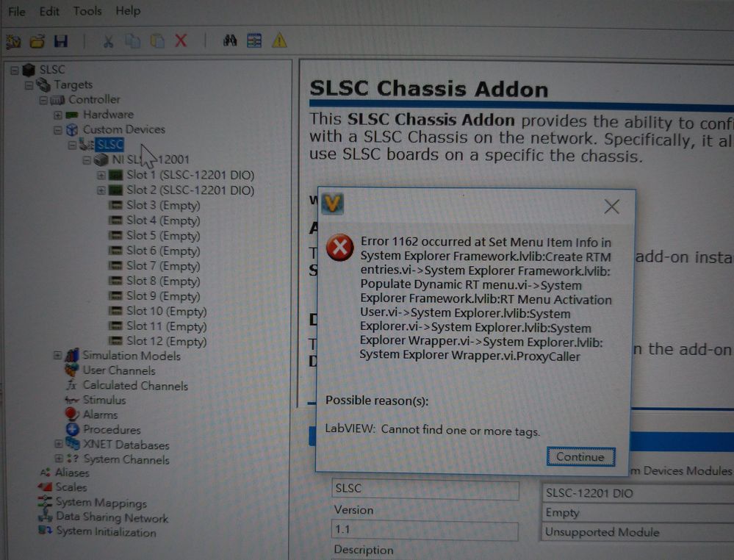Viewport: 734px width, 560px height.
Task: Click the Data Sharing Network icon
Action: pyautogui.click(x=46, y=516)
